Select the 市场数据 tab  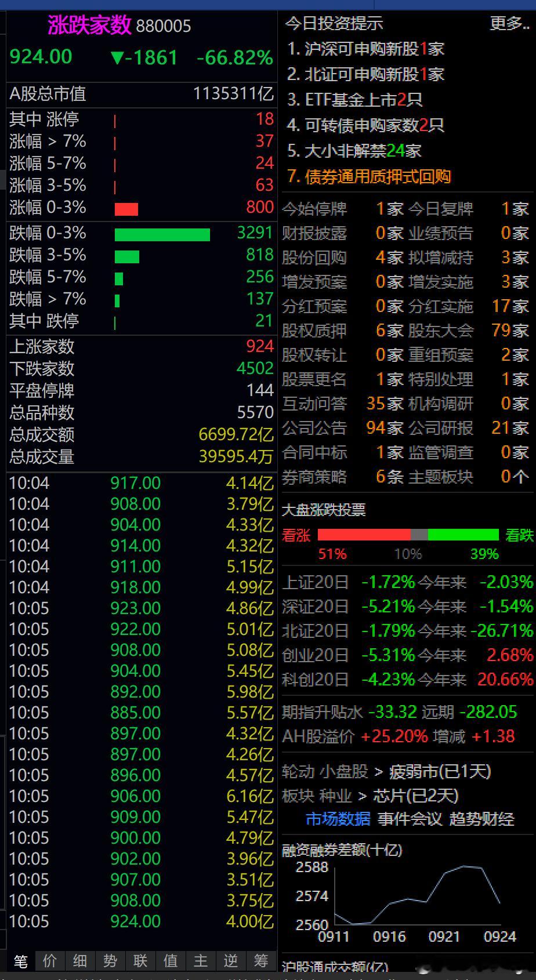point(338,819)
